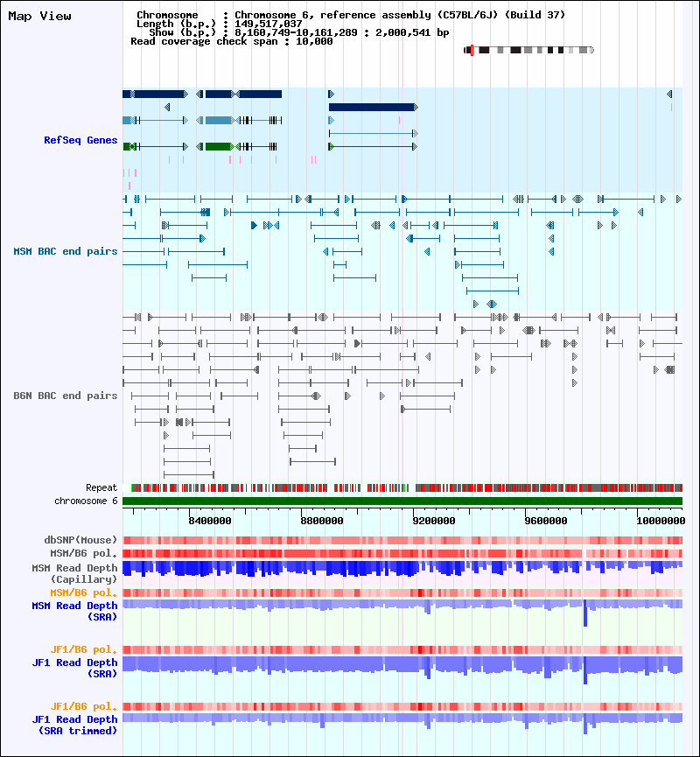This screenshot has height=757, width=700.
Task: Click the green chromosome 6 bar
Action: coord(402,501)
